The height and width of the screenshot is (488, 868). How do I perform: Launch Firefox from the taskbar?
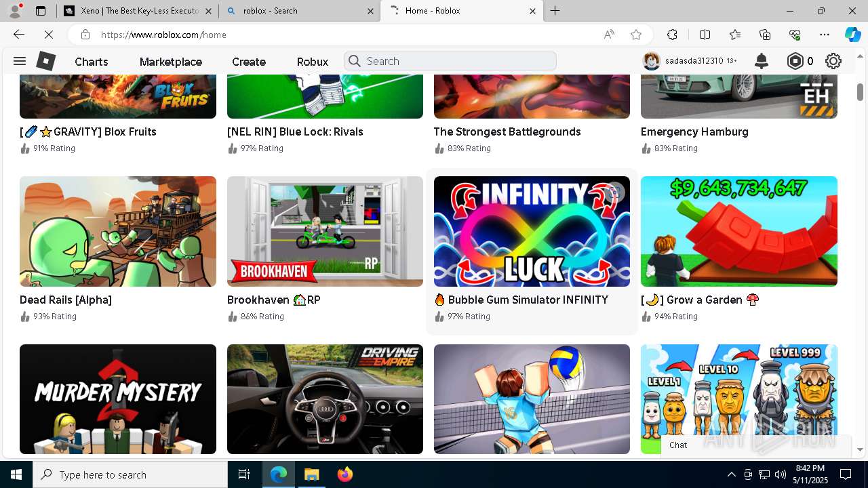(x=344, y=474)
